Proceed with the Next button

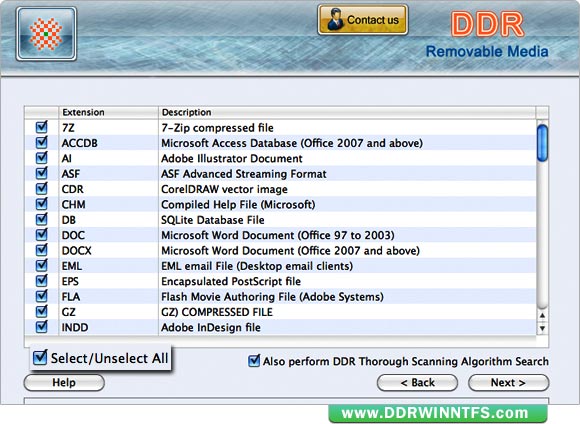point(509,383)
